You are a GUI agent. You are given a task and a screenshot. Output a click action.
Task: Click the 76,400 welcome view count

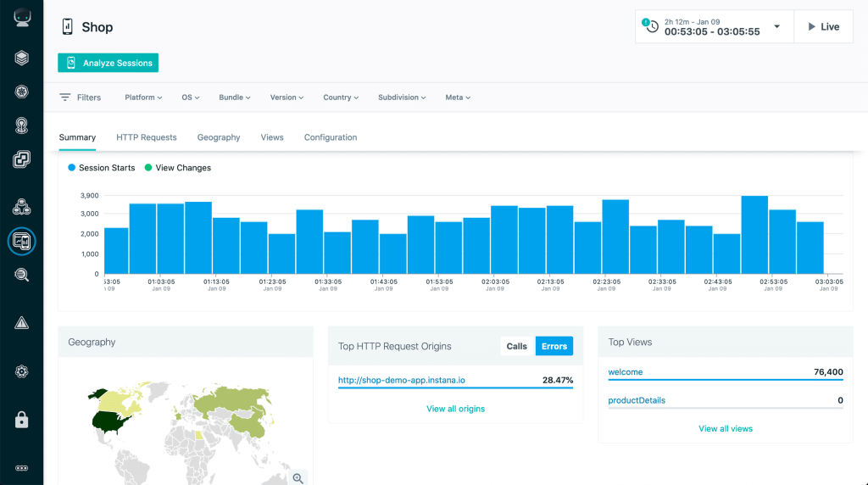click(828, 372)
